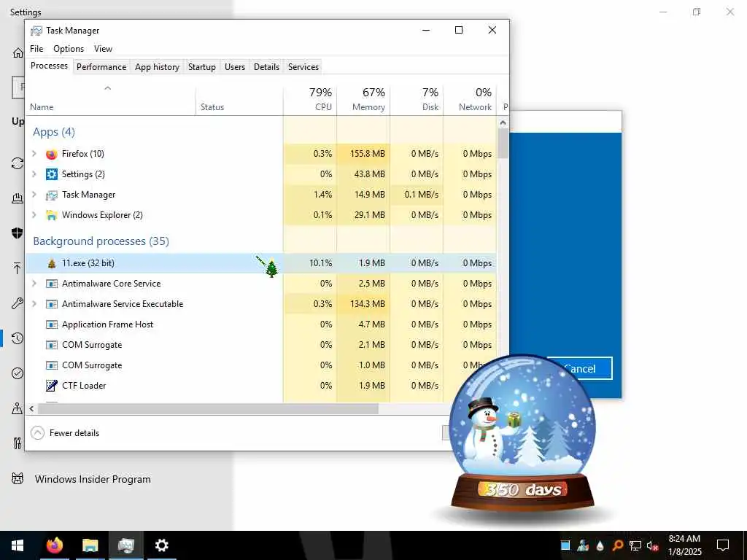
Task: Click the Recovery history icon in Settings sidebar
Action: [x=18, y=338]
